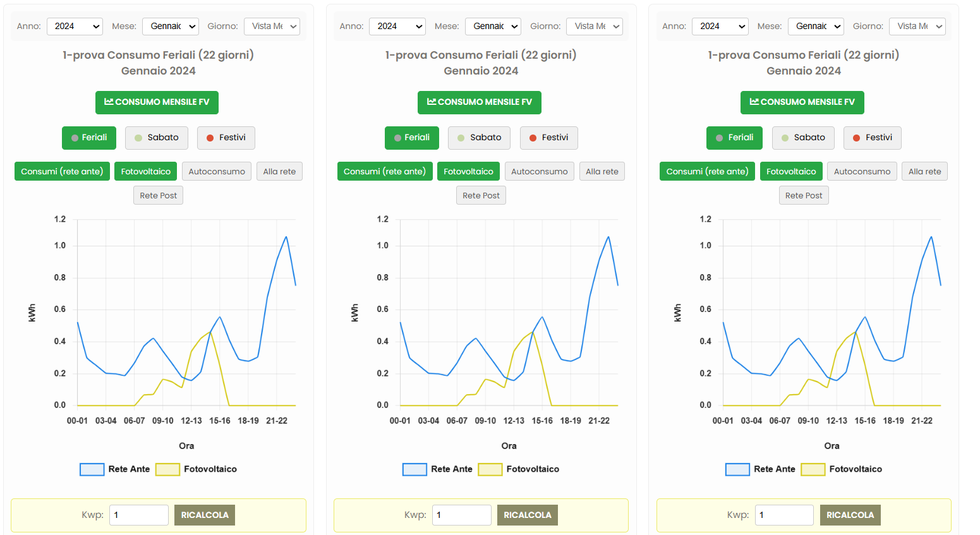The image size is (980, 535).
Task: Enable Rete Post series in right panel
Action: point(803,196)
